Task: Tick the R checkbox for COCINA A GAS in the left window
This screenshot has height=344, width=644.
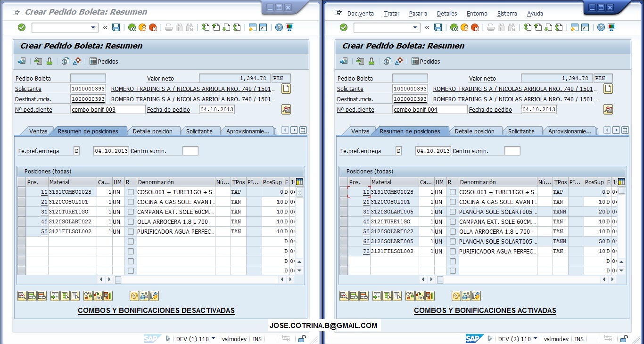Action: (131, 202)
